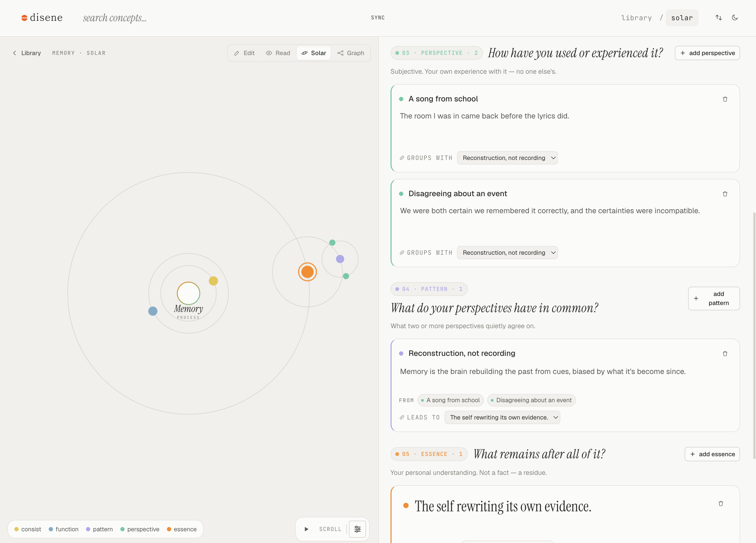Delete 'The self rewriting its own evidence' card
Screen dimensions: 756x543
pyautogui.click(x=721, y=503)
